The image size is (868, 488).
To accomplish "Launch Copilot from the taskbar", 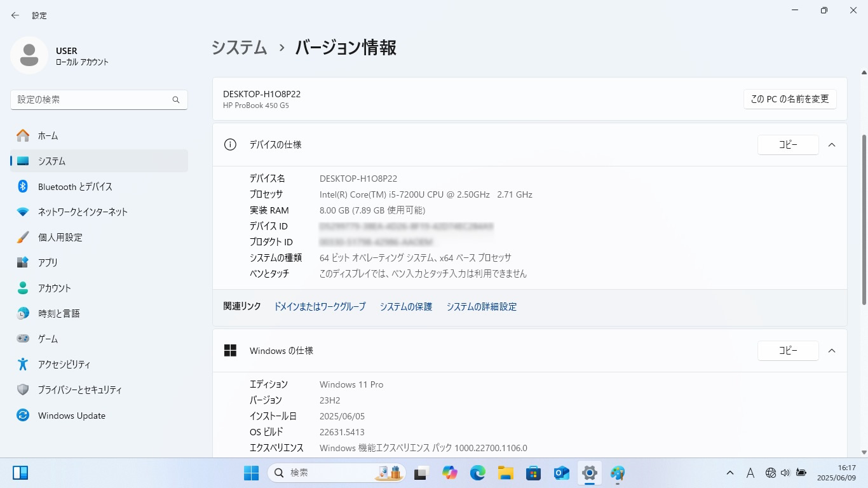I will coord(450,473).
